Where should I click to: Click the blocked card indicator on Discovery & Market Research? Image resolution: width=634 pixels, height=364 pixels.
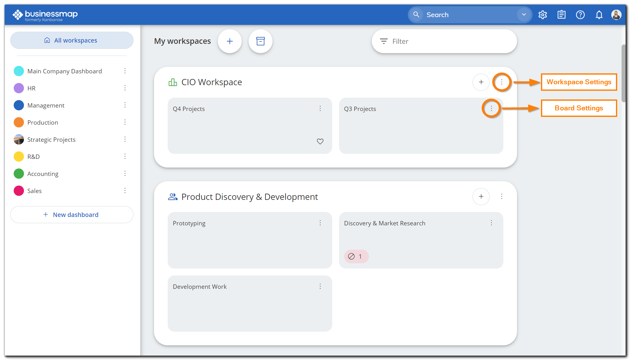356,256
